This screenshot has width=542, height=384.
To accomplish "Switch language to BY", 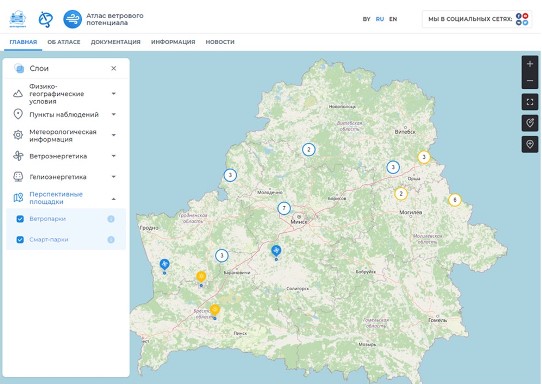I will [366, 19].
